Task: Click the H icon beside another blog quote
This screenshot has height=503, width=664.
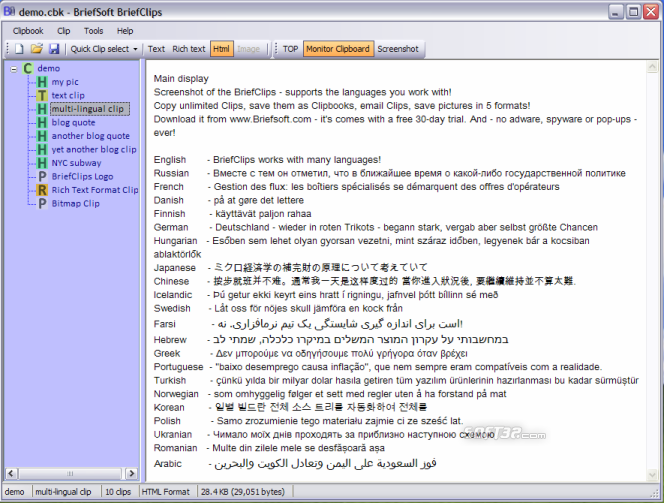Action: pyautogui.click(x=42, y=136)
